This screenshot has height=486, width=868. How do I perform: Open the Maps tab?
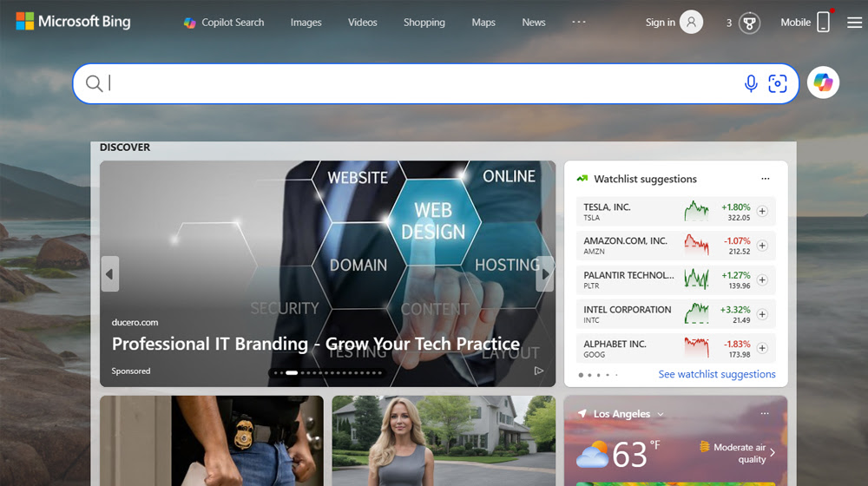click(x=483, y=23)
